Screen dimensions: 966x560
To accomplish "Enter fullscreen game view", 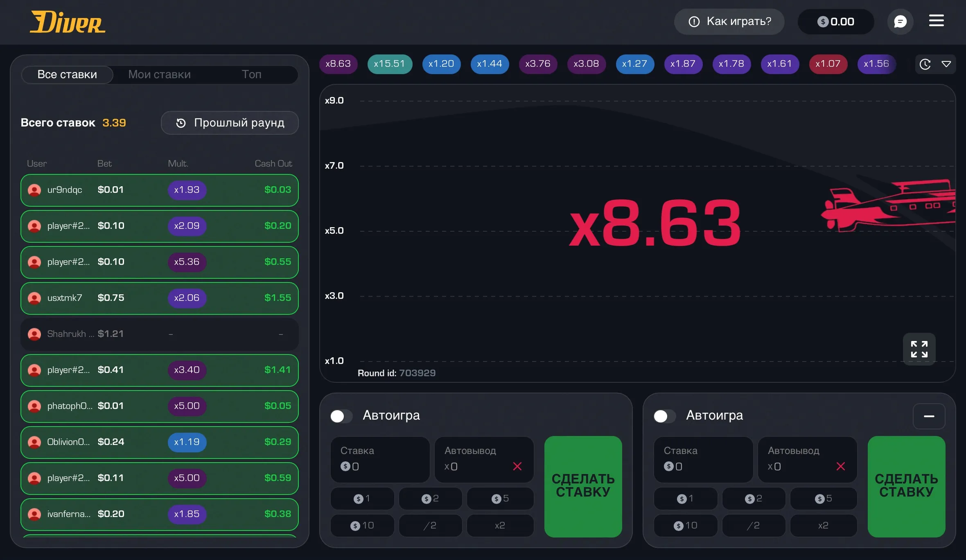I will coord(919,349).
